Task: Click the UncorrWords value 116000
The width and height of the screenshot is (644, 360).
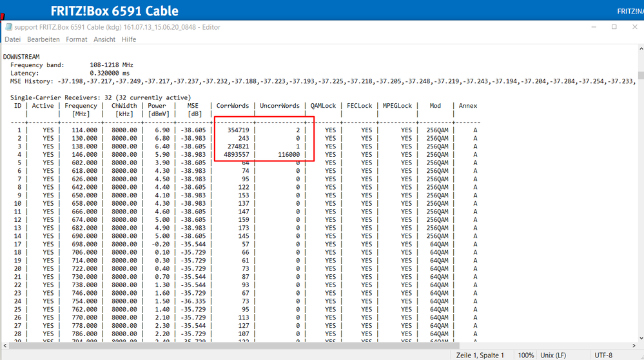Action: 289,155
